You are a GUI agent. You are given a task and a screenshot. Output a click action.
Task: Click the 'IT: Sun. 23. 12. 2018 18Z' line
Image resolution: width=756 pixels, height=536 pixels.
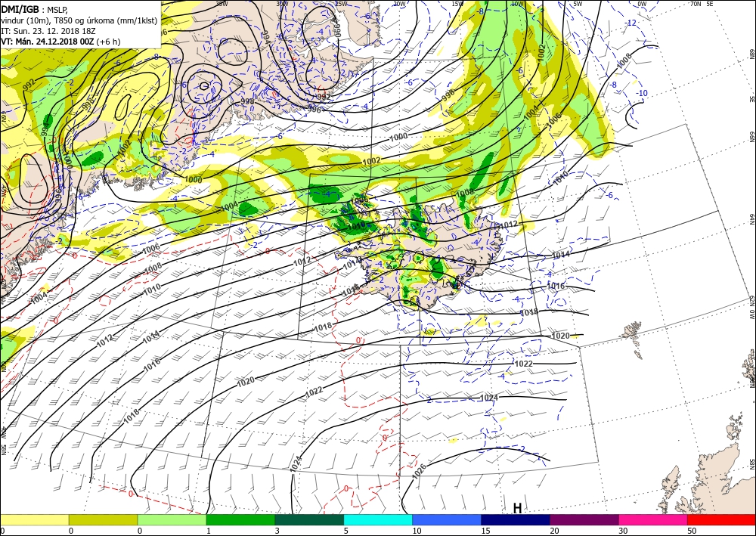click(48, 31)
